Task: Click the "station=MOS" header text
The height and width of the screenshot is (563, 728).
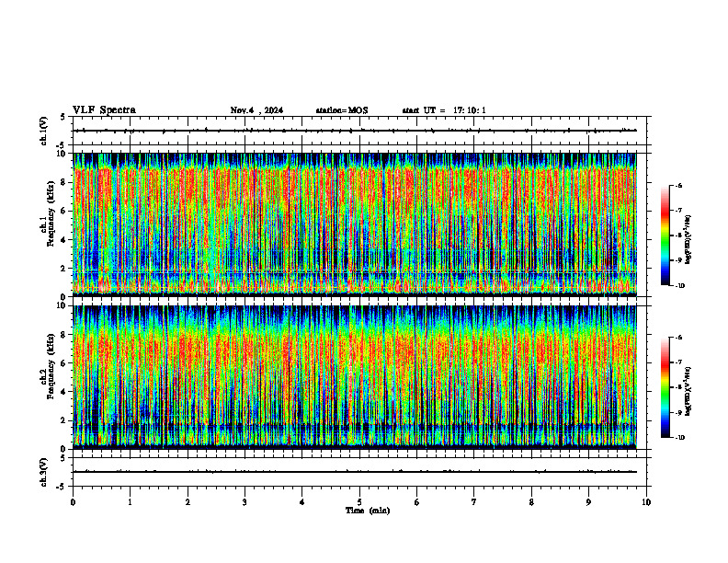Action: pos(342,110)
